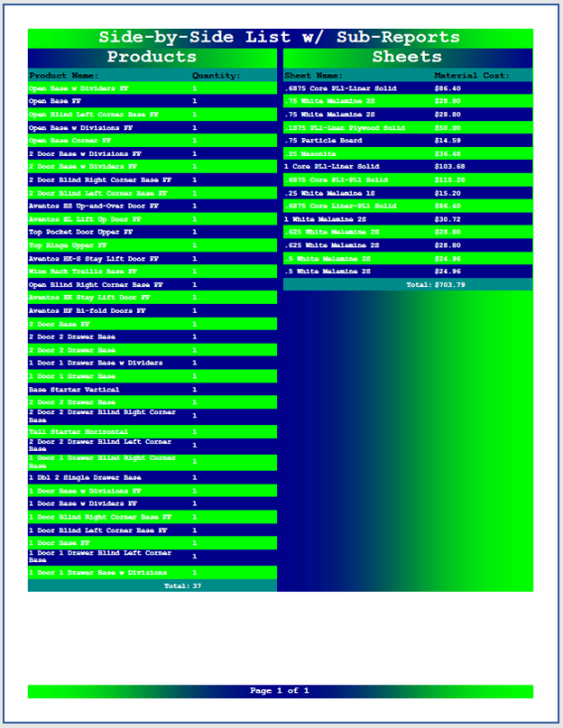
Task: Select '.6875 Core PL1-Liner Solid' sheet
Action: click(340, 88)
